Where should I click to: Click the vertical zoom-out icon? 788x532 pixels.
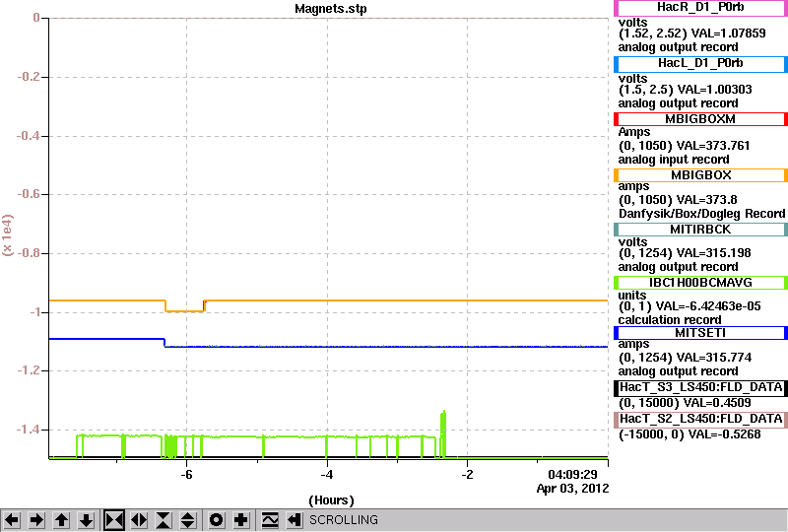click(188, 520)
